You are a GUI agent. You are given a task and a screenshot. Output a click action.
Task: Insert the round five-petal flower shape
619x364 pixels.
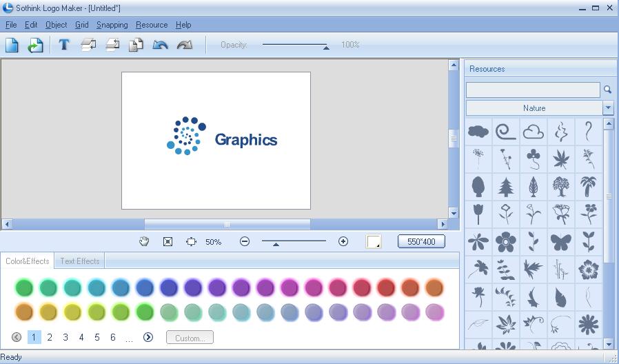coord(506,241)
